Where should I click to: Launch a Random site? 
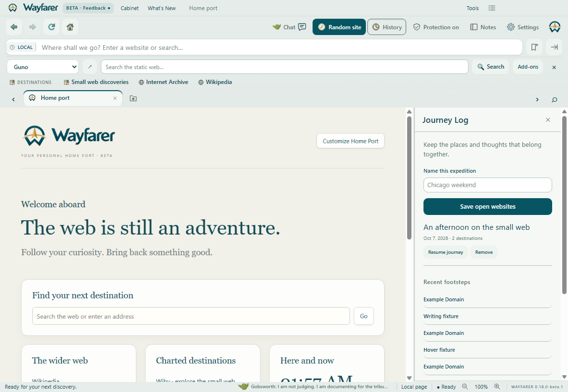pyautogui.click(x=339, y=27)
